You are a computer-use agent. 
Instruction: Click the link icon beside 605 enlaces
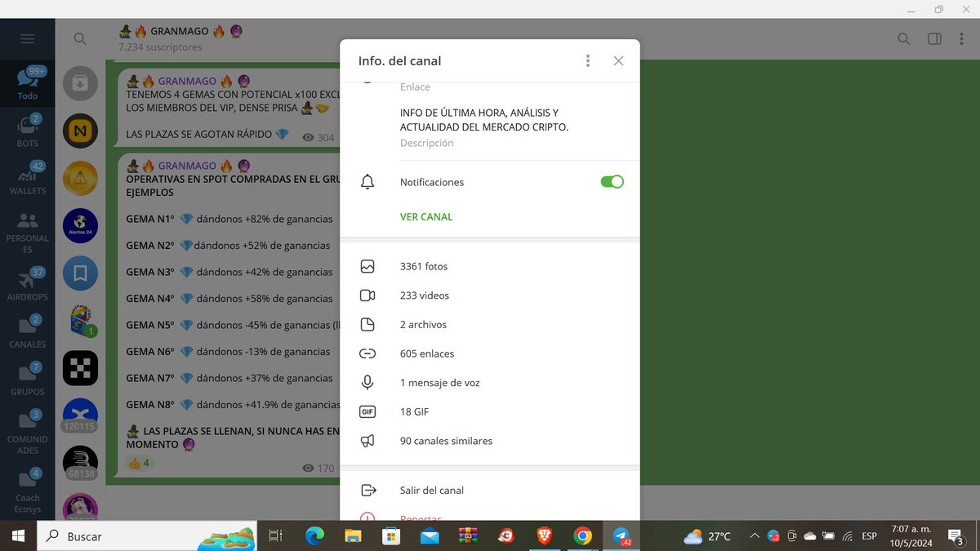point(367,353)
